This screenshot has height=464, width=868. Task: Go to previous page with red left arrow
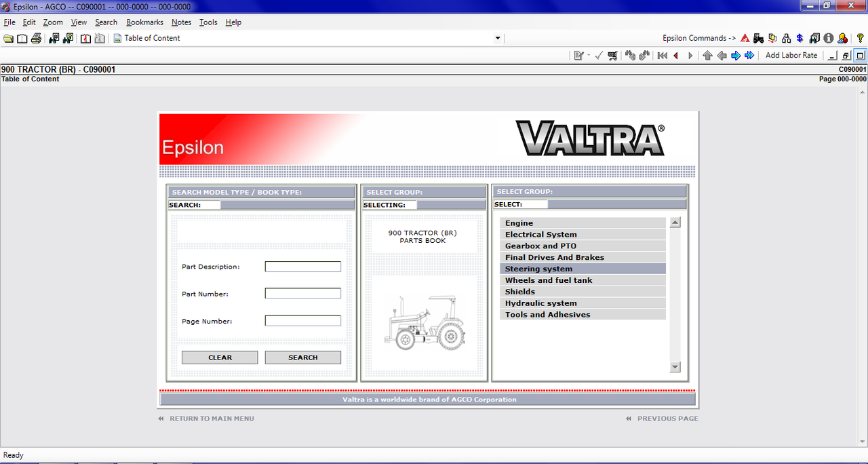tap(676, 56)
